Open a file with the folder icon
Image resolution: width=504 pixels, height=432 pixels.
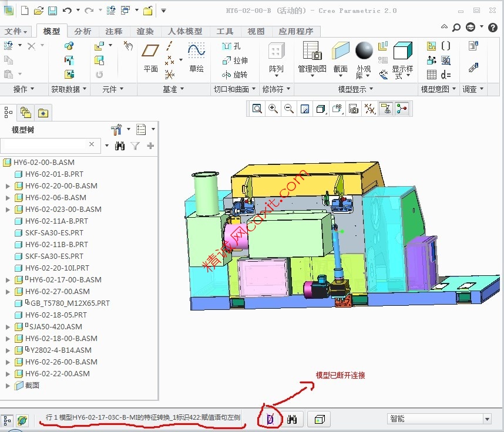pos(39,11)
